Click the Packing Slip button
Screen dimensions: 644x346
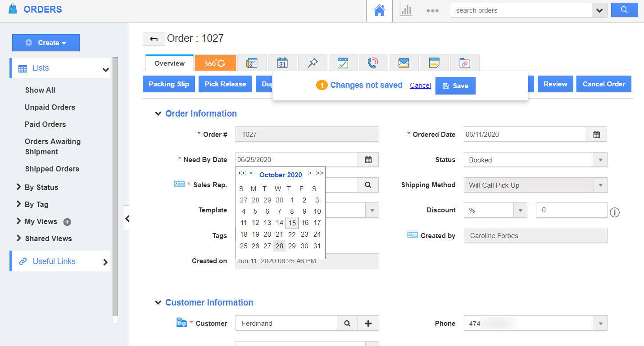169,84
